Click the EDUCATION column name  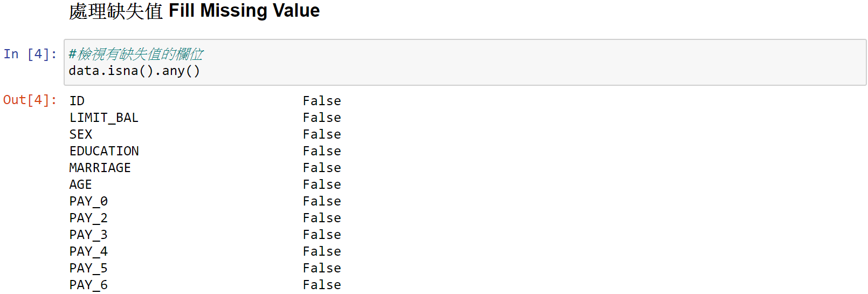point(104,151)
